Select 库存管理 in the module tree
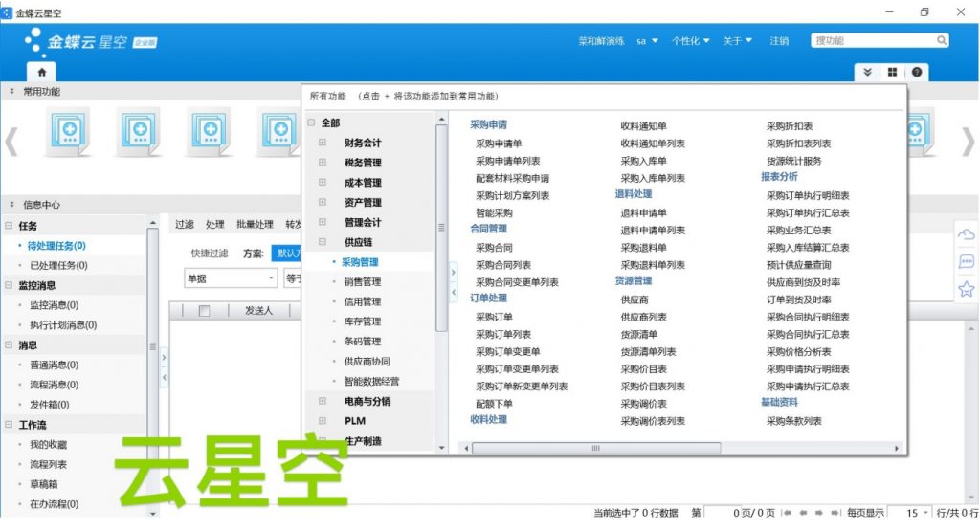 point(363,321)
